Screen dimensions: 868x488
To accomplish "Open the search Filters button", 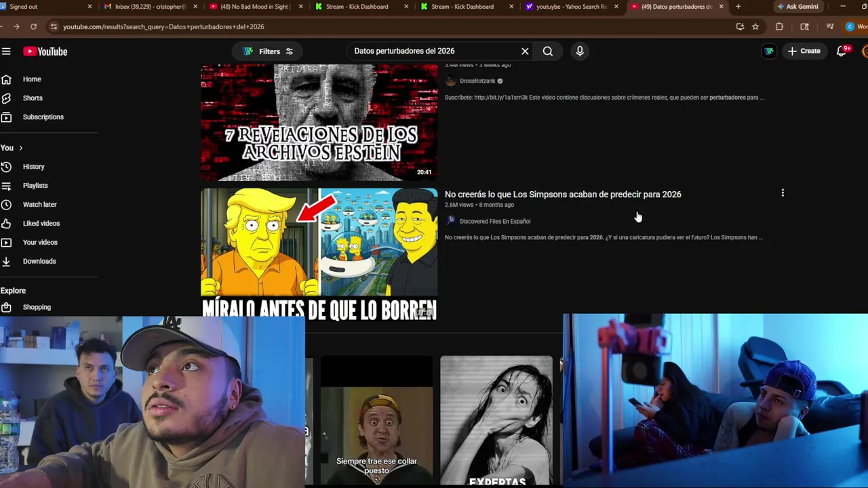I will (x=269, y=52).
